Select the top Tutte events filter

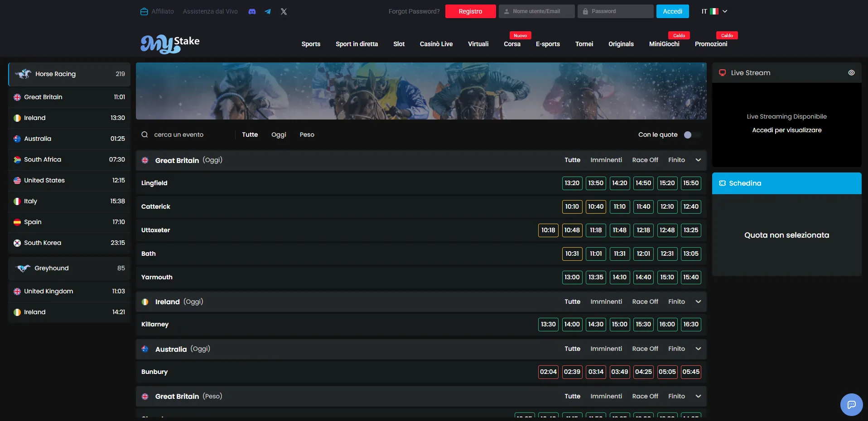click(250, 134)
